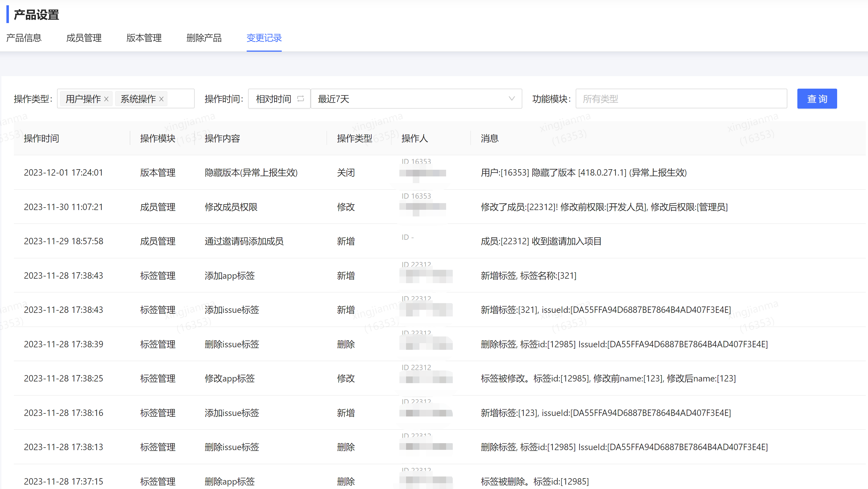Click 通过邀请码添加成员 operation cell
The image size is (868, 489).
click(244, 241)
